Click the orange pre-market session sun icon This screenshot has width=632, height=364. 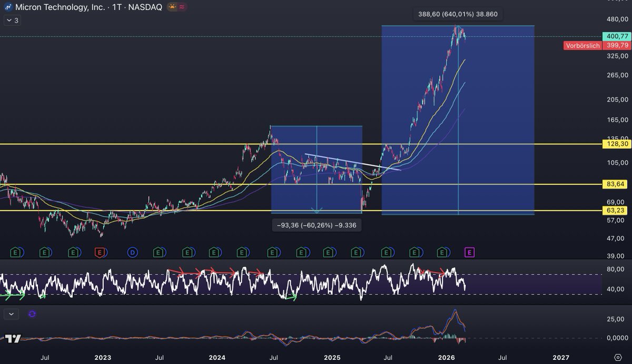tap(172, 7)
